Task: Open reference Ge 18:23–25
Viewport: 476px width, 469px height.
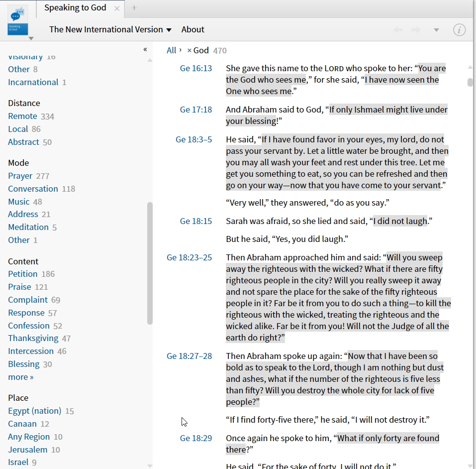Action: click(x=189, y=257)
